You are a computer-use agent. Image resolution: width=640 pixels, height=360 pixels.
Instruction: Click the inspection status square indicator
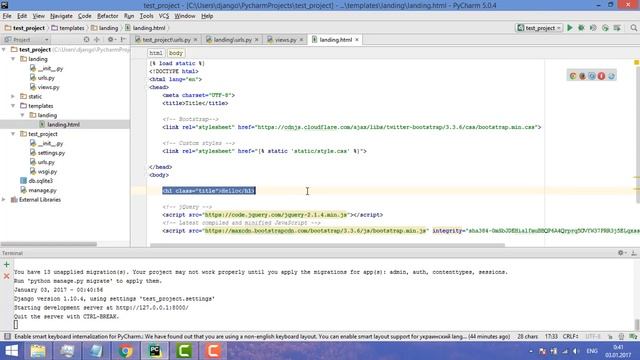[636, 62]
